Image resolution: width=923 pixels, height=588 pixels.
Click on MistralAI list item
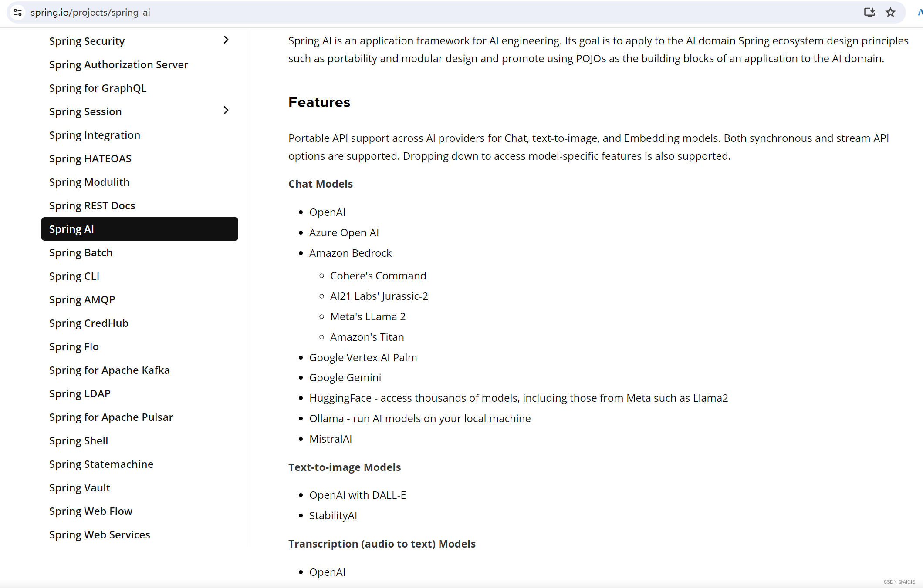tap(330, 439)
